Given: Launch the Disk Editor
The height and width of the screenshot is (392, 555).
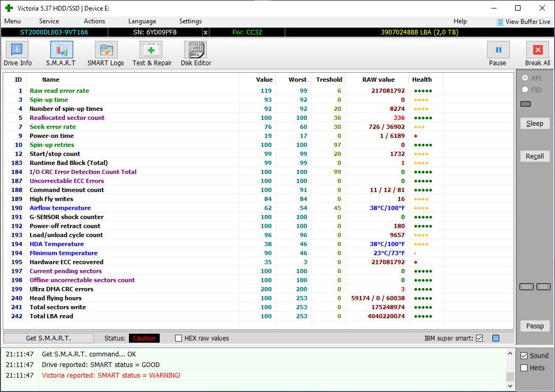Looking at the screenshot, I should (196, 54).
